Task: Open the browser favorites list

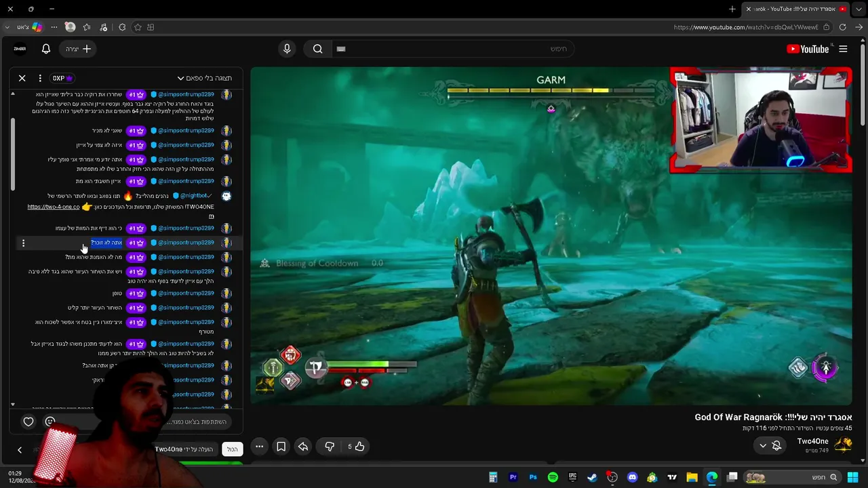Action: pyautogui.click(x=87, y=27)
